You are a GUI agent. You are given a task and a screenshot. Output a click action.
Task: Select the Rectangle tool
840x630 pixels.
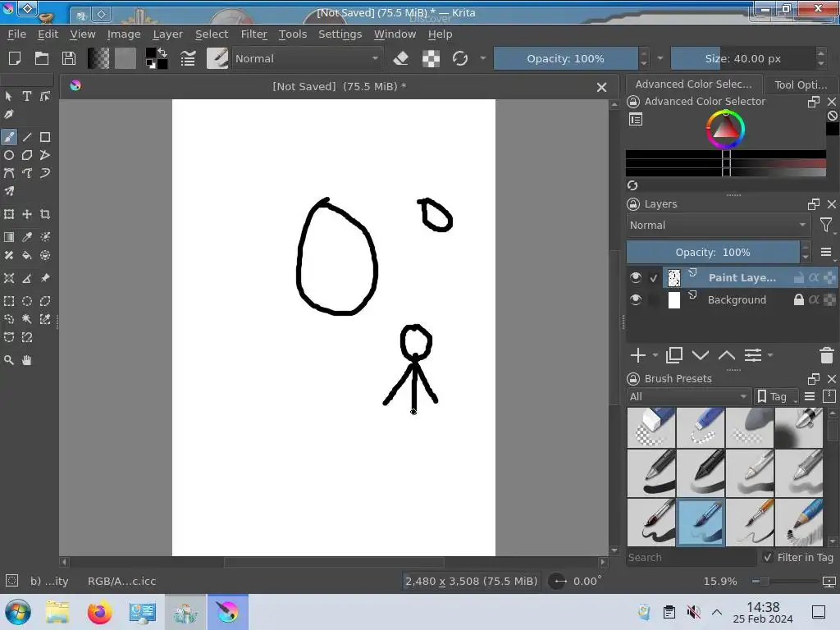pyautogui.click(x=45, y=137)
